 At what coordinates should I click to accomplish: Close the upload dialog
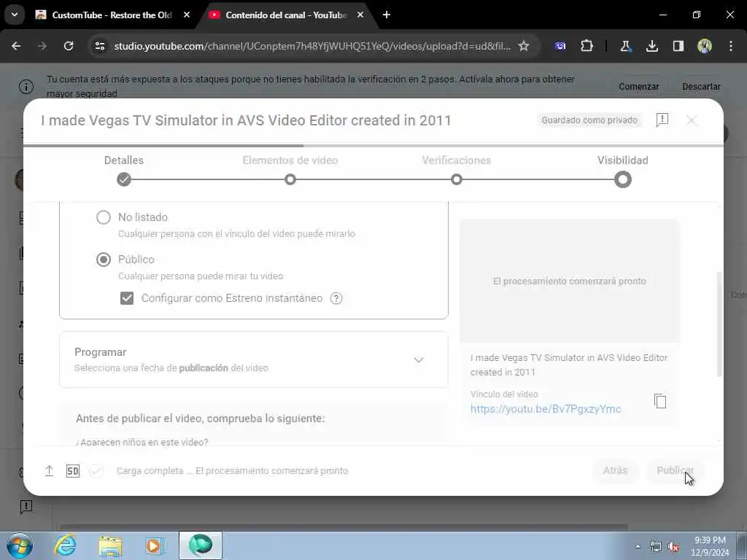point(692,120)
